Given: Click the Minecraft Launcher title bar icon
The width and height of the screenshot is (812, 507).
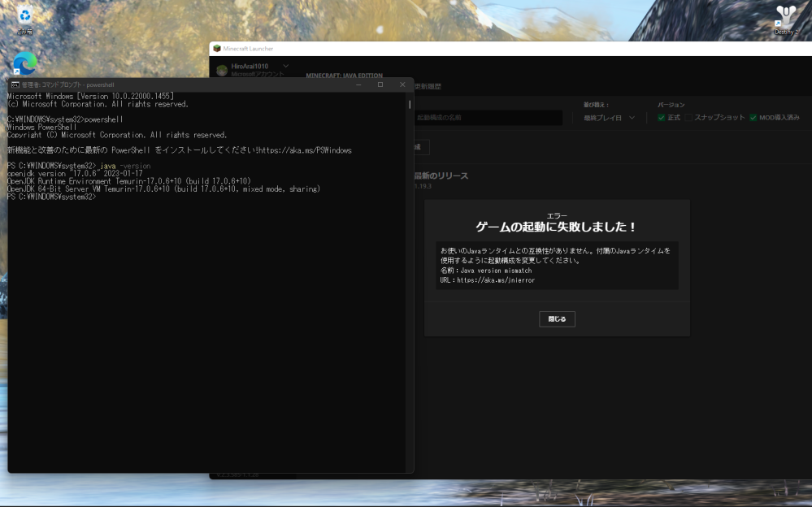Looking at the screenshot, I should pos(217,49).
